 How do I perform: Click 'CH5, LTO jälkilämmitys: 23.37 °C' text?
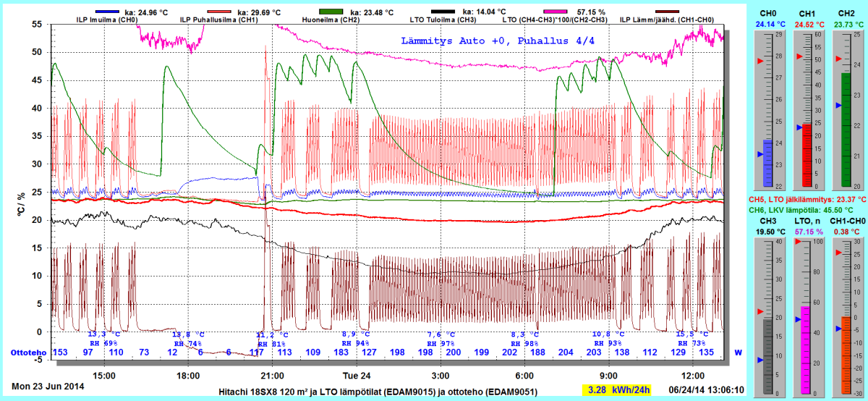click(806, 199)
